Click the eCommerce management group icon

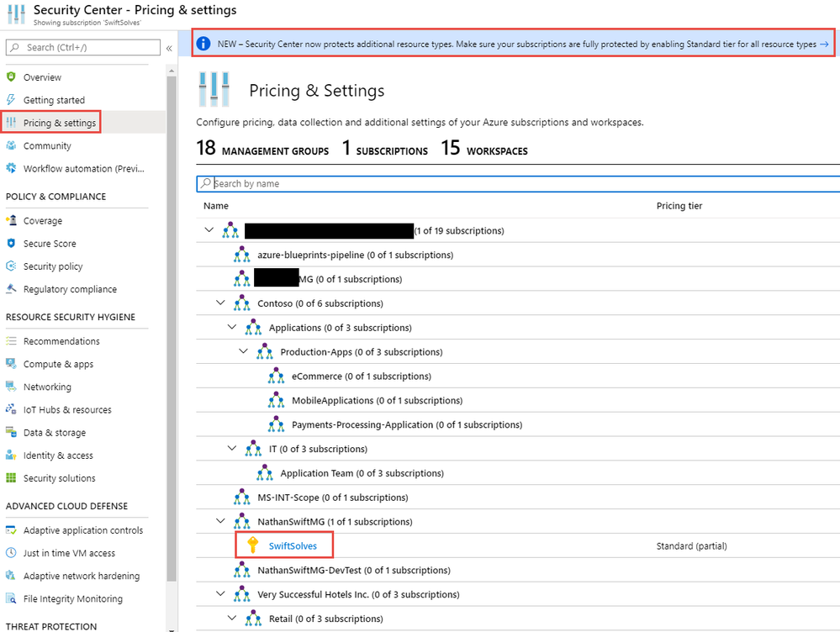pos(276,376)
